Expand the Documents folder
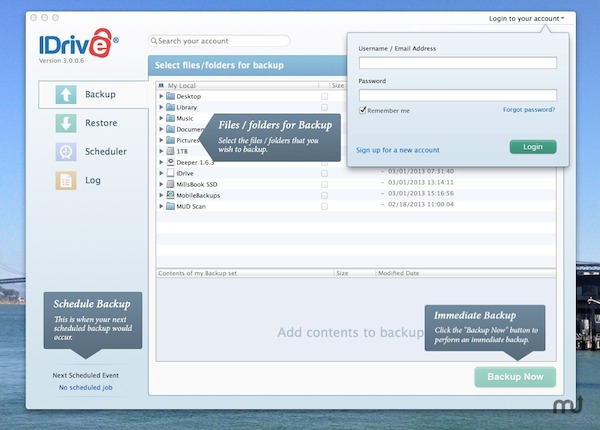600x430 pixels. tap(161, 129)
